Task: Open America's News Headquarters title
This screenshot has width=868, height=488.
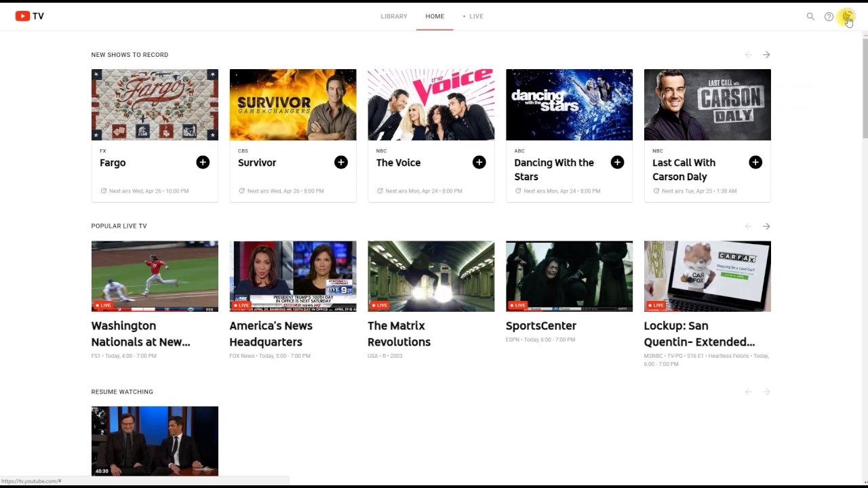Action: click(271, 333)
